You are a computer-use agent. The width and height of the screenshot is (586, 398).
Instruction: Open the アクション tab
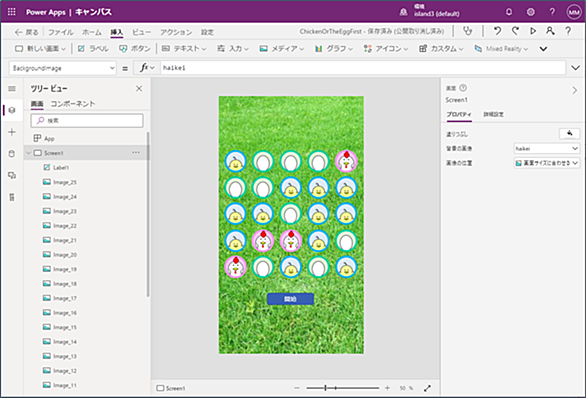click(176, 32)
